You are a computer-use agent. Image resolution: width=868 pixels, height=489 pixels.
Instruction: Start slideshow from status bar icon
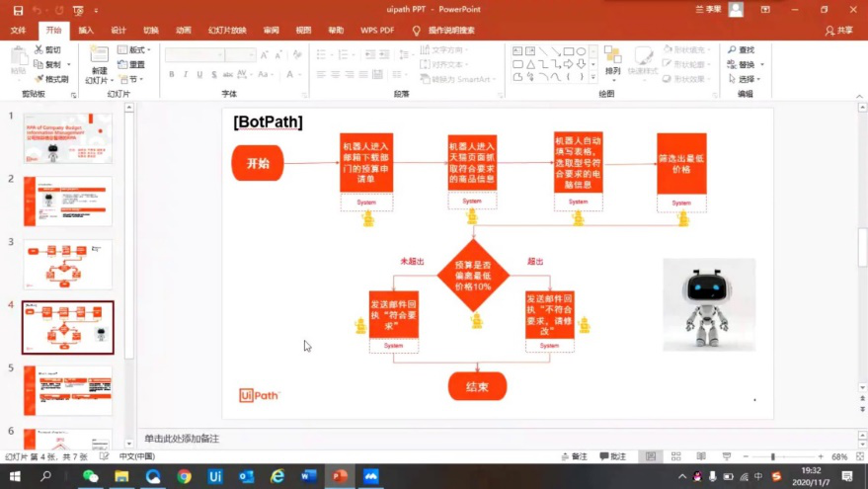pyautogui.click(x=725, y=456)
